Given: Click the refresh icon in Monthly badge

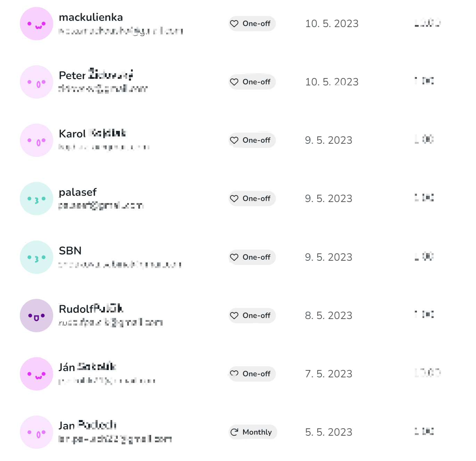Looking at the screenshot, I should coord(234,432).
